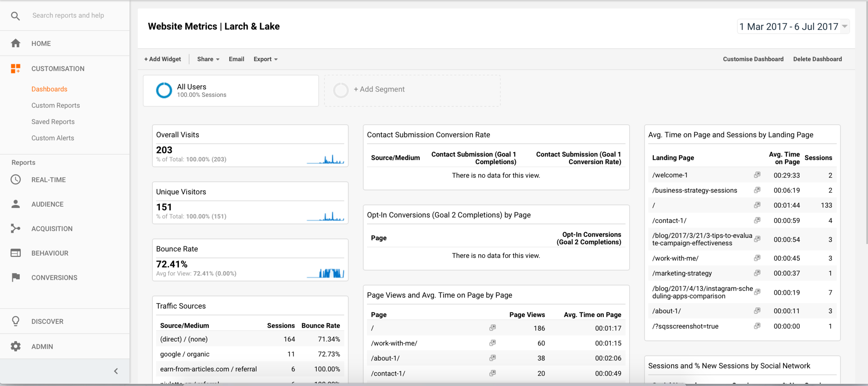This screenshot has width=868, height=386.
Task: Open /about-1/ landing page link icon
Action: [x=757, y=310]
